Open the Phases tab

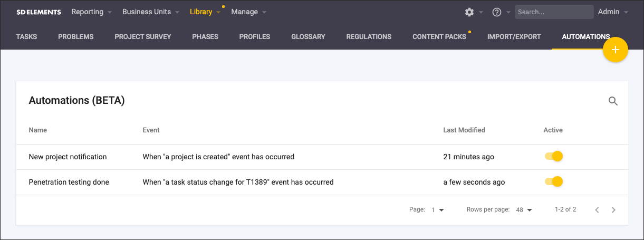tap(205, 37)
